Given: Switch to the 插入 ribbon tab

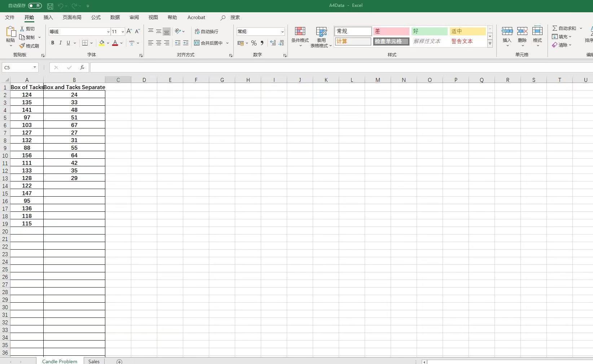Looking at the screenshot, I should pyautogui.click(x=48, y=17).
